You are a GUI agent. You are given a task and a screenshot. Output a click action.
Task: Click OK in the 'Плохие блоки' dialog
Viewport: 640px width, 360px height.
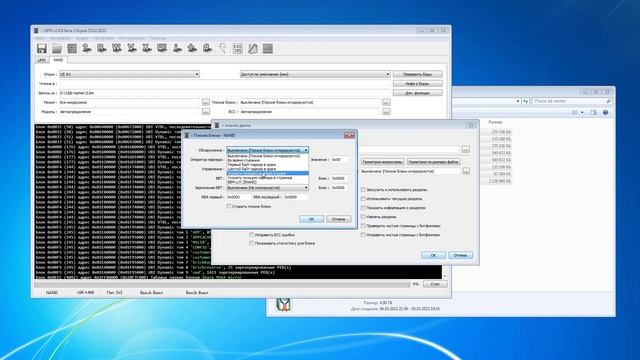click(311, 219)
